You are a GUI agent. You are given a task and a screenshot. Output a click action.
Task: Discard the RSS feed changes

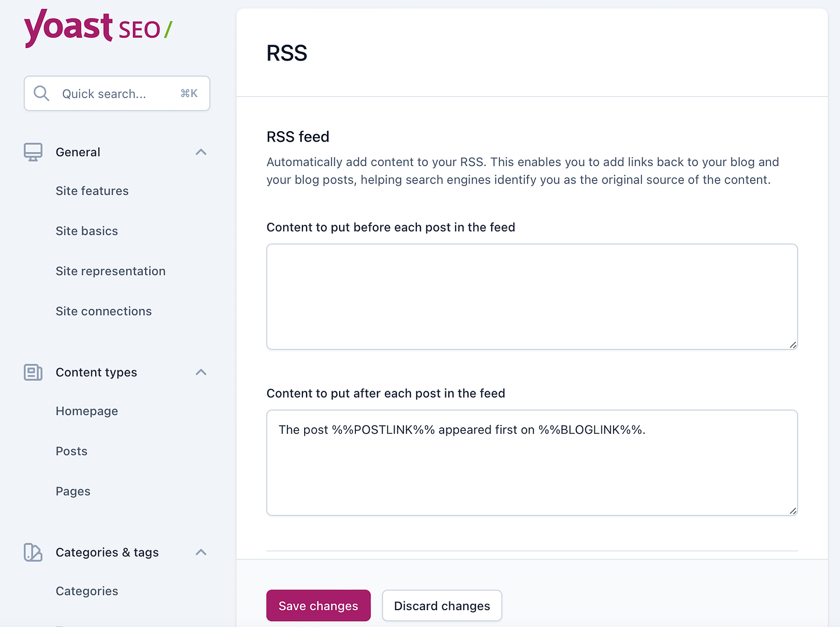[442, 606]
